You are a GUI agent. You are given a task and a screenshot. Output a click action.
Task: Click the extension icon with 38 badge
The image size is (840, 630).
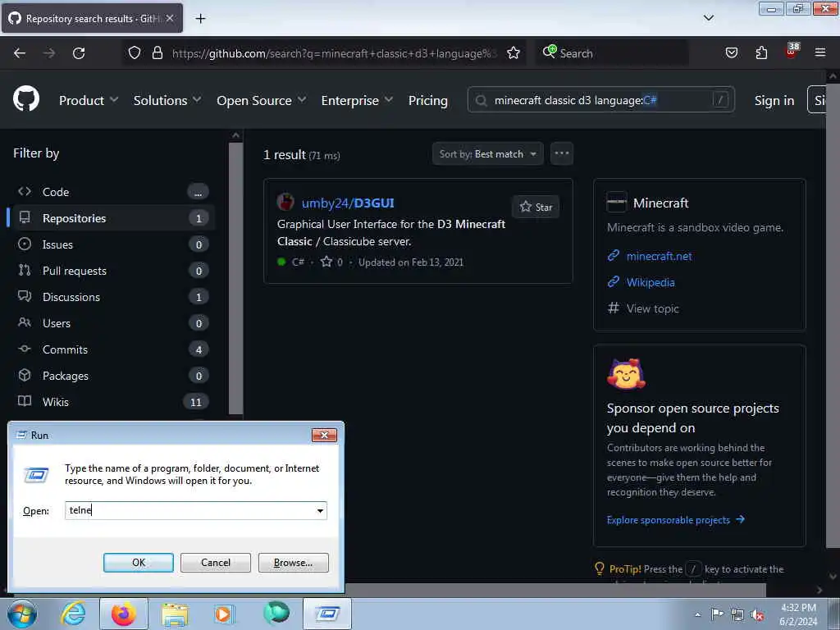pyautogui.click(x=792, y=50)
